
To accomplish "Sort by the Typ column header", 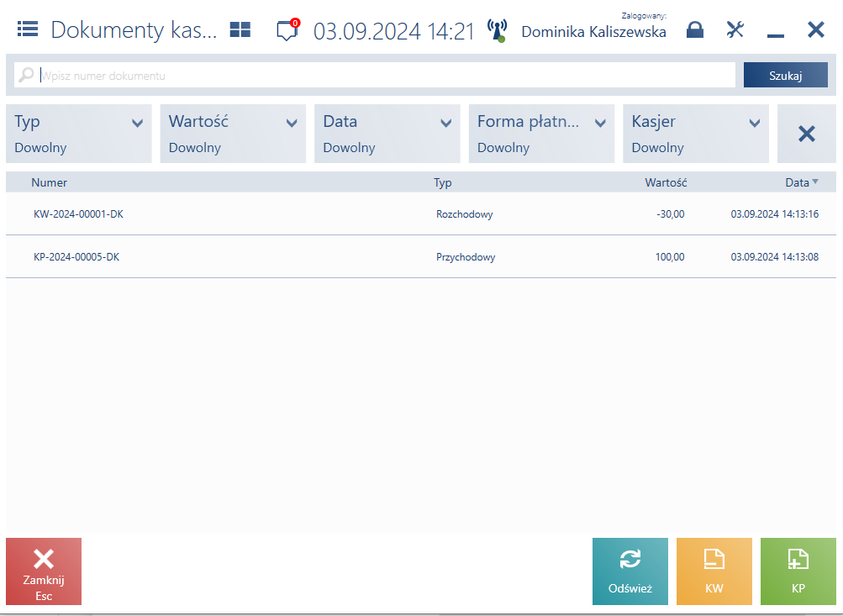I will click(x=442, y=182).
